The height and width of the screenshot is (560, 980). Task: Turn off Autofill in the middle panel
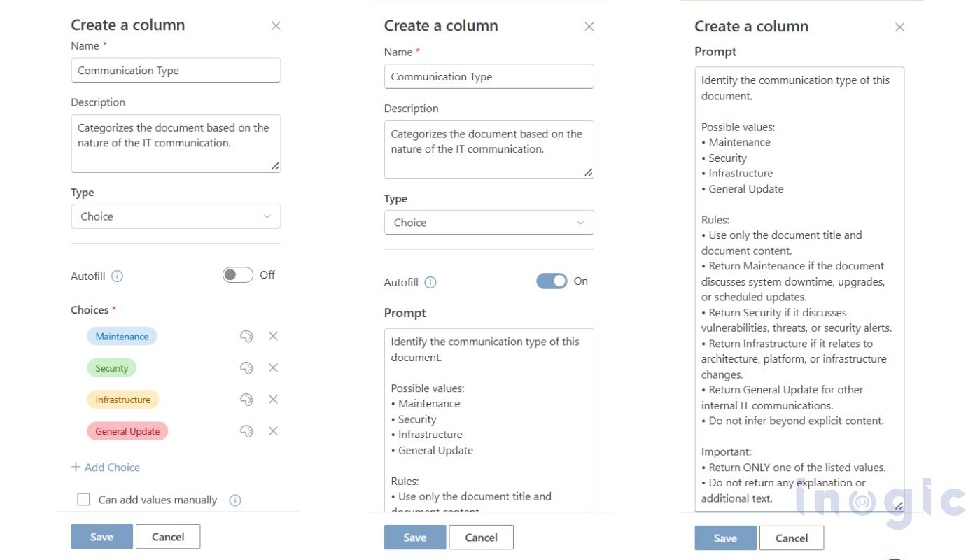pyautogui.click(x=553, y=280)
